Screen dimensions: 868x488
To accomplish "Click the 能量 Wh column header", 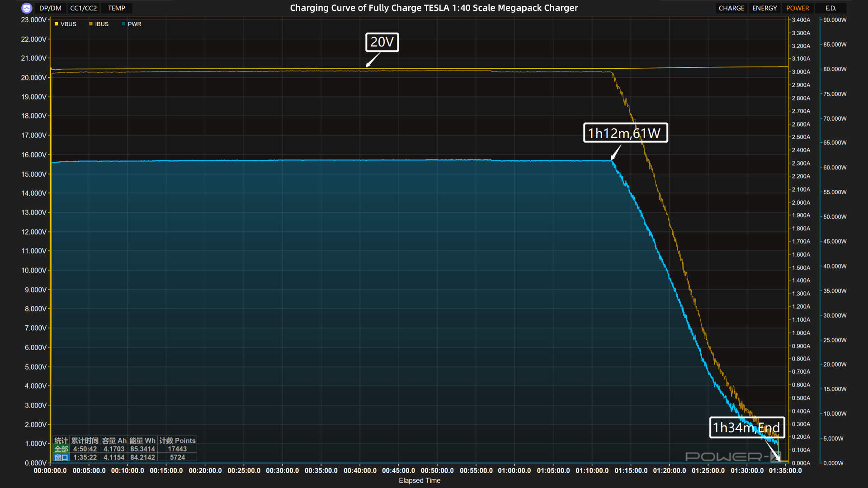I will click(142, 441).
